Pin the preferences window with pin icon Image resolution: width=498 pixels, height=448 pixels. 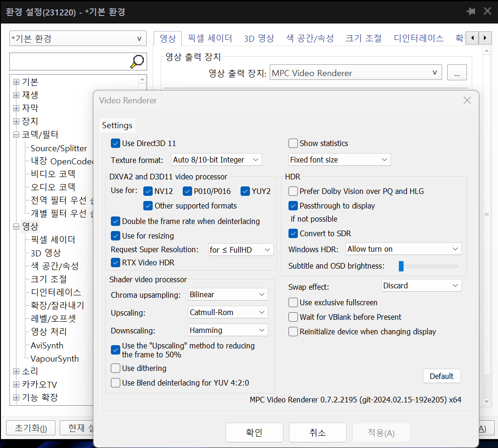[471, 11]
